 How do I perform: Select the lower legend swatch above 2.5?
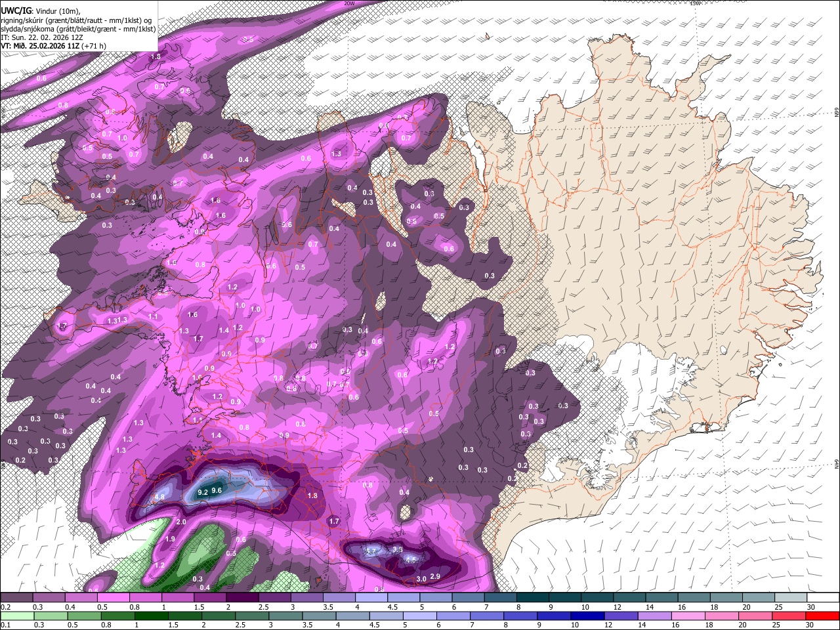pyautogui.click(x=252, y=616)
